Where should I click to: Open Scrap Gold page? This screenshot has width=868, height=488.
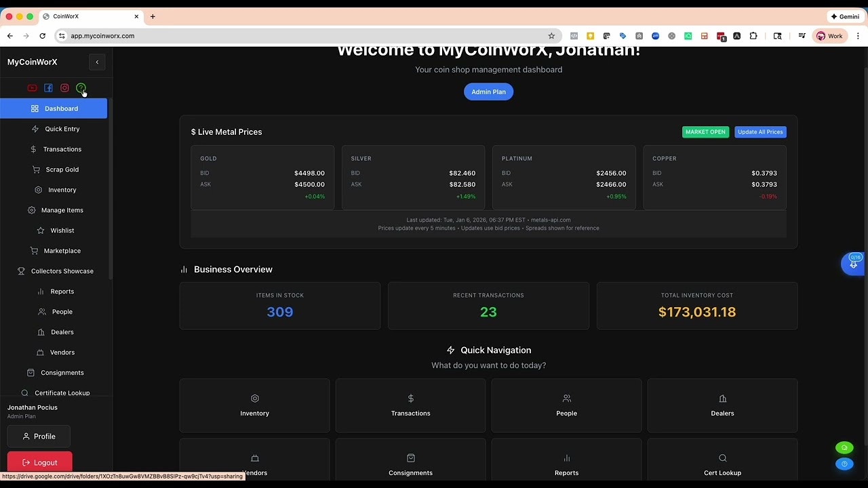point(54,169)
